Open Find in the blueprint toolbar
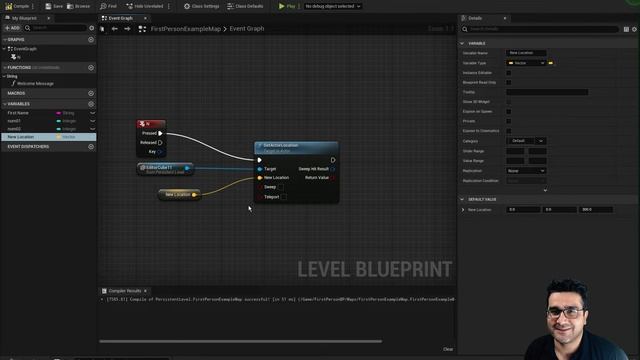Image resolution: width=640 pixels, height=360 pixels. 108,6
